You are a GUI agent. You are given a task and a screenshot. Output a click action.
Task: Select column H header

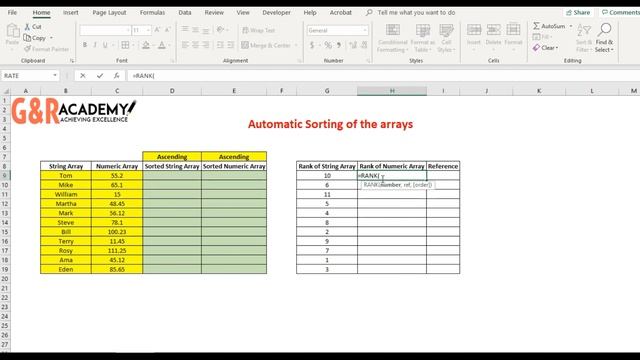(392, 91)
